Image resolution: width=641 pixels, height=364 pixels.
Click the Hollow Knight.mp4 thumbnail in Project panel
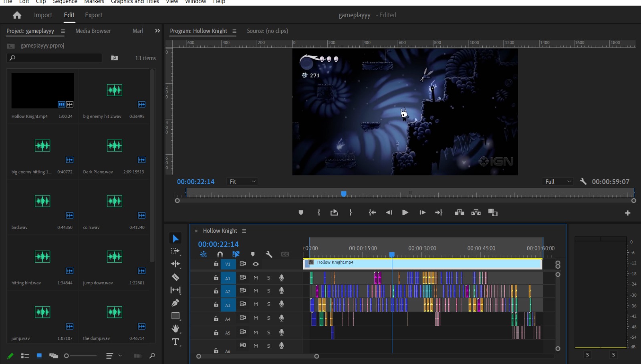[x=42, y=91]
